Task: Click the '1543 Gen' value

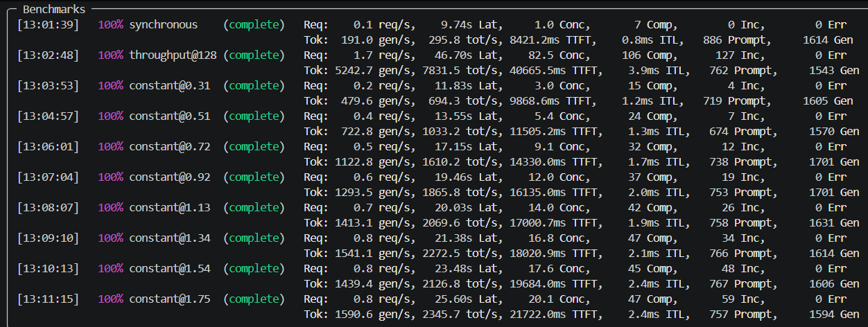Action: point(834,71)
